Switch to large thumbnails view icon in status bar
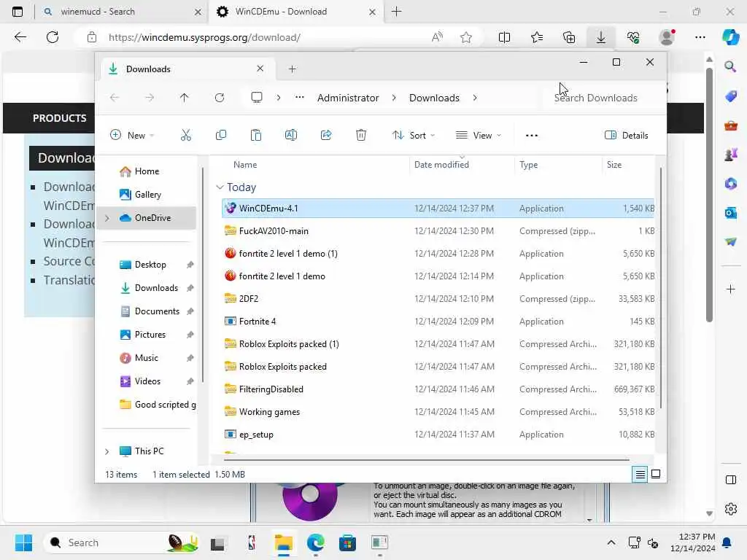Image resolution: width=747 pixels, height=560 pixels. (x=656, y=474)
